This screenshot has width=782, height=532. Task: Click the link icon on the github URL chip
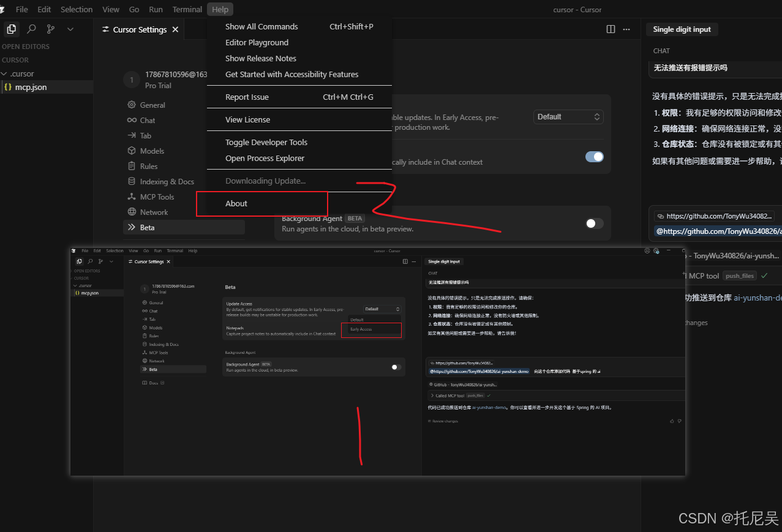(660, 216)
